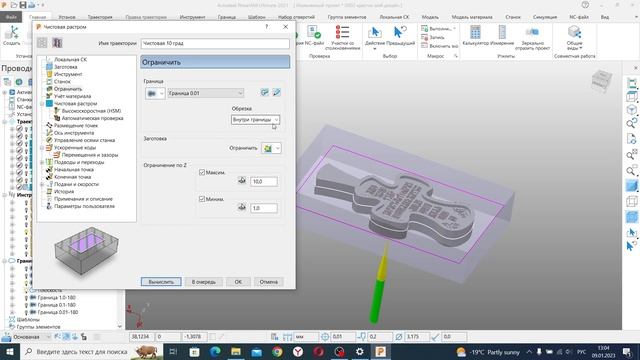The width and height of the screenshot is (640, 360).
Task: Switch to the Траектория ribbon tab
Action: pos(100,17)
